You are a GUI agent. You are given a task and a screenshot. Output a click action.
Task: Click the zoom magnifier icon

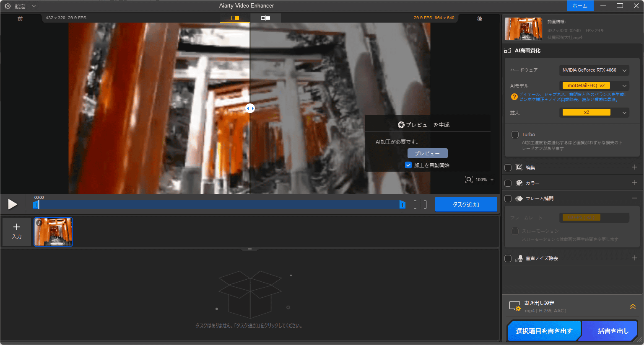tap(469, 180)
